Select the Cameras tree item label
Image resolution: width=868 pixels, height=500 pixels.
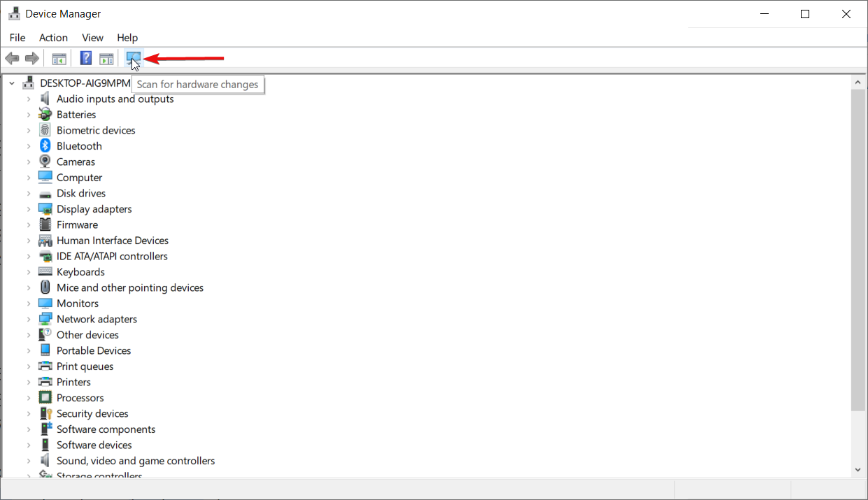click(76, 162)
